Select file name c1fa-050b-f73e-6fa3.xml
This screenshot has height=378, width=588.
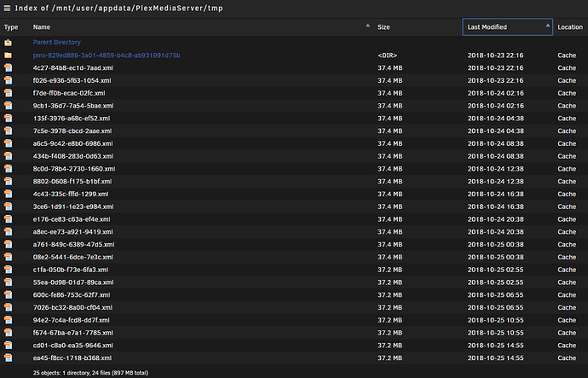coord(71,270)
